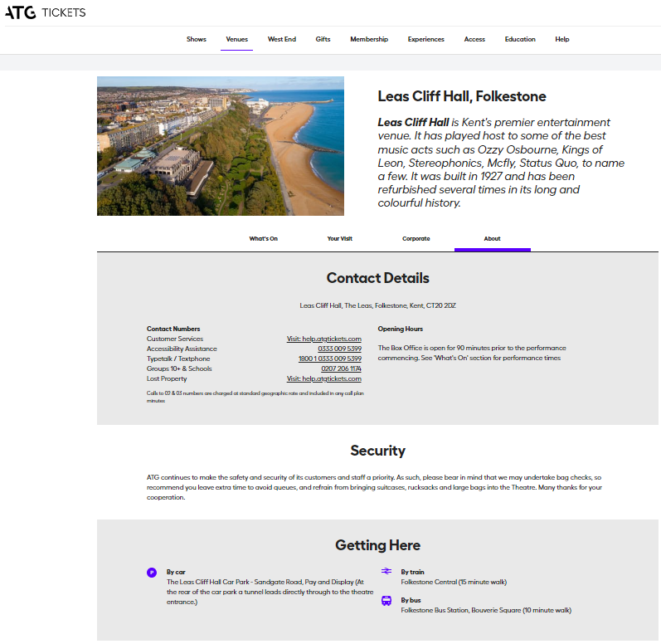The image size is (661, 644).
Task: Click the Lost Property label
Action: [x=167, y=378]
